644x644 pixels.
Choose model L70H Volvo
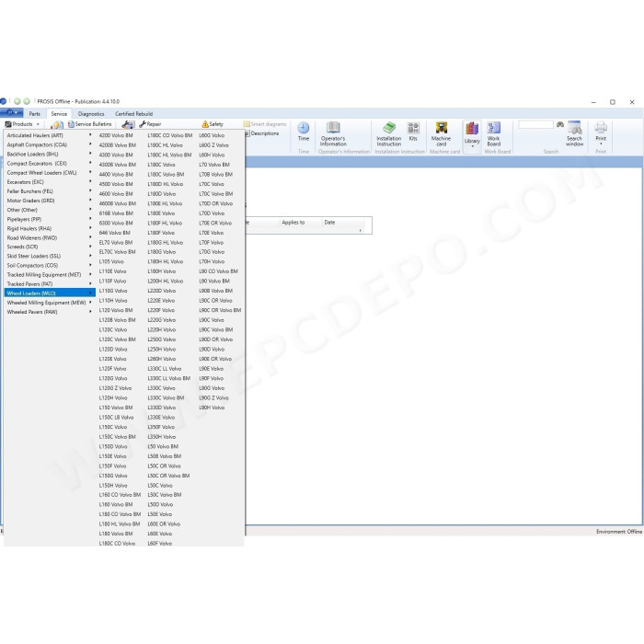tap(212, 261)
